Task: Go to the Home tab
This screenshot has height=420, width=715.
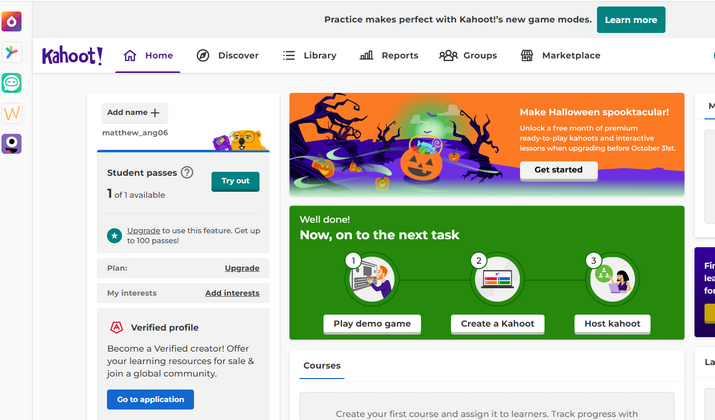Action: [x=148, y=56]
